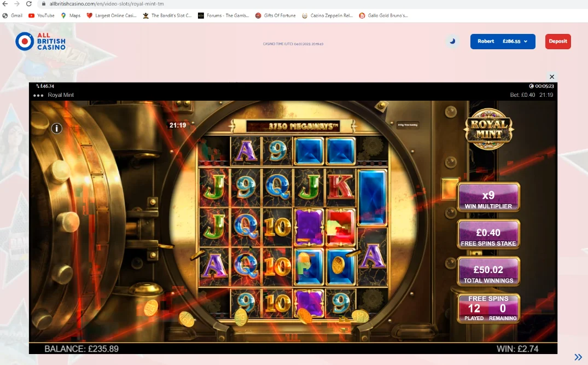Screen dimensions: 588x365
Task: Open the Gmail bookmark
Action: tap(13, 15)
